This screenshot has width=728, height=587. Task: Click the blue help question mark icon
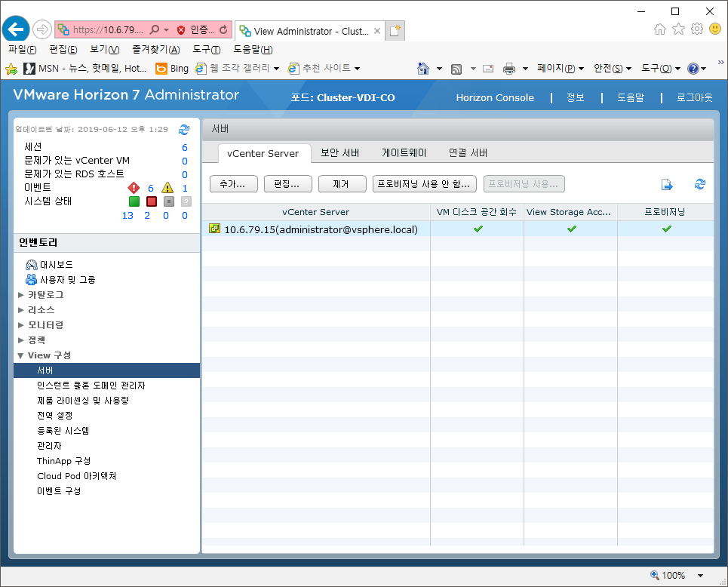point(693,69)
